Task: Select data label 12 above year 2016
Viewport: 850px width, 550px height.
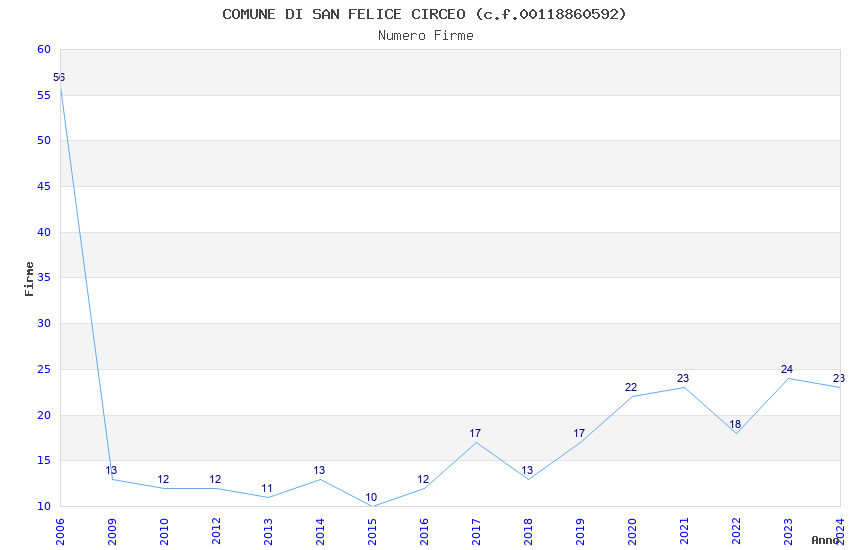Action: pyautogui.click(x=423, y=480)
